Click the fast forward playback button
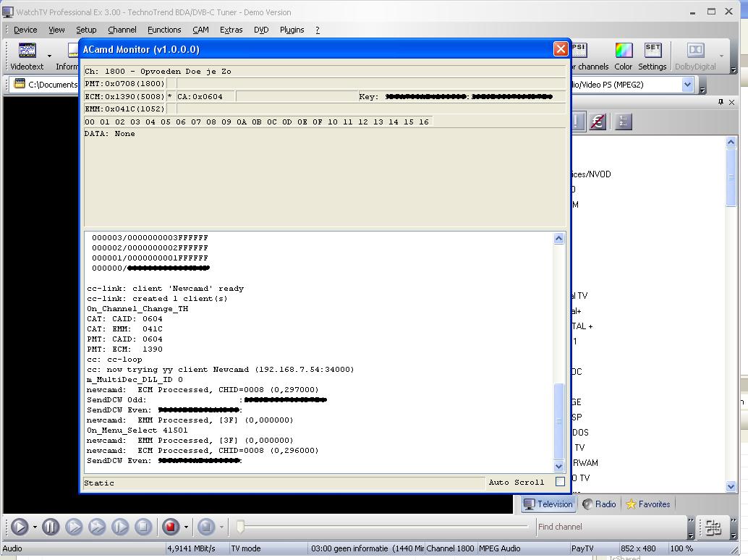 pyautogui.click(x=97, y=527)
